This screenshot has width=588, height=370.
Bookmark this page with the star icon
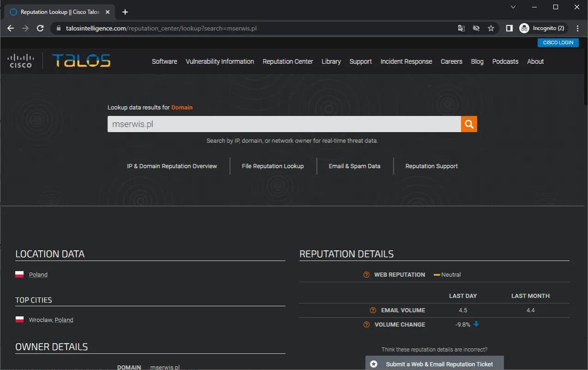tap(491, 28)
